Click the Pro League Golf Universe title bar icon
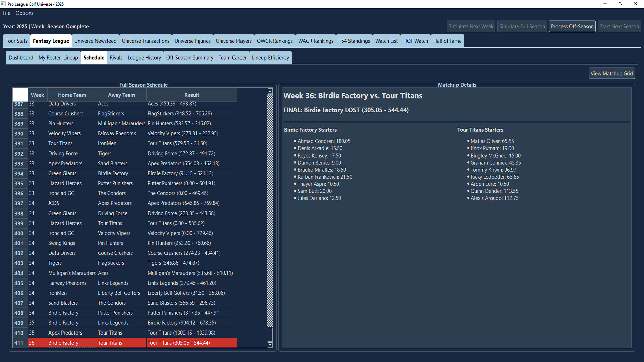Image resolution: width=644 pixels, height=362 pixels. click(x=4, y=4)
